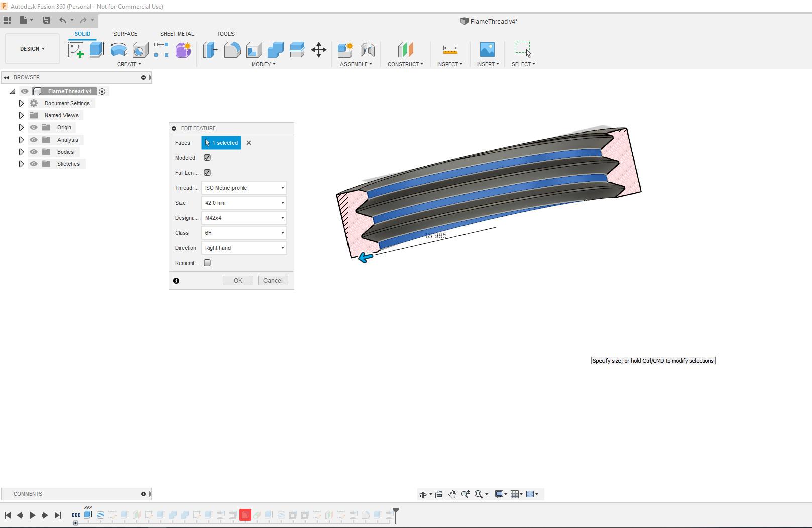Select the Combine tool
The height and width of the screenshot is (528, 812).
point(275,50)
